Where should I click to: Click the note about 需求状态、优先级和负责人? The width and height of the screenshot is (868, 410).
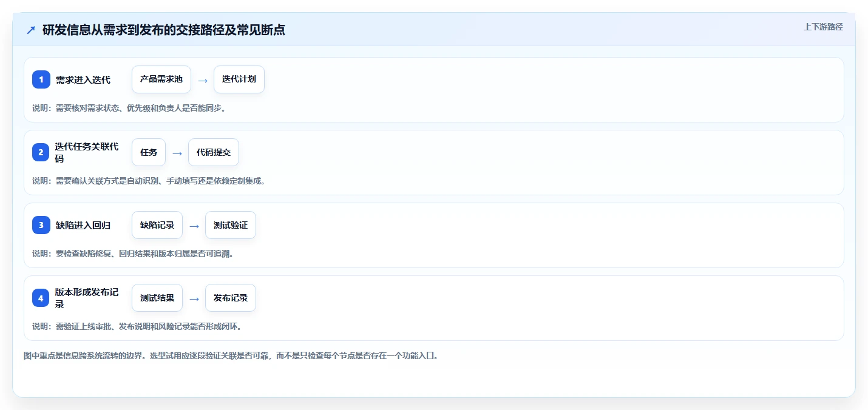click(129, 108)
